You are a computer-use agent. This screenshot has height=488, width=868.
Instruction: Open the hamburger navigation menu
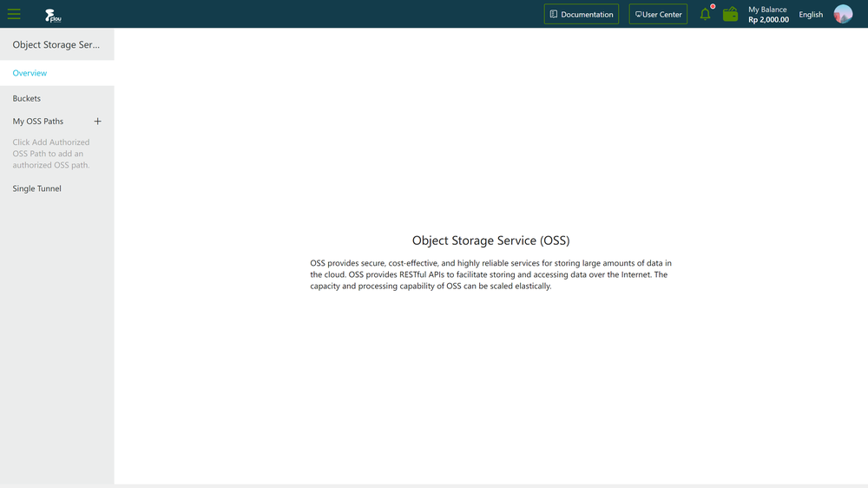(x=14, y=15)
